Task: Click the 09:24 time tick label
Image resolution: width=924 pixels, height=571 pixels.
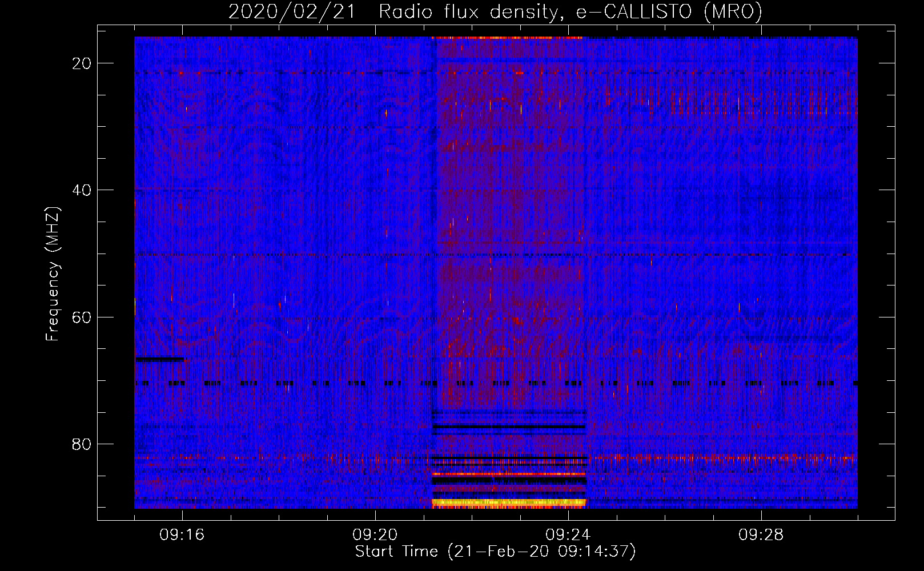Action: pos(568,535)
